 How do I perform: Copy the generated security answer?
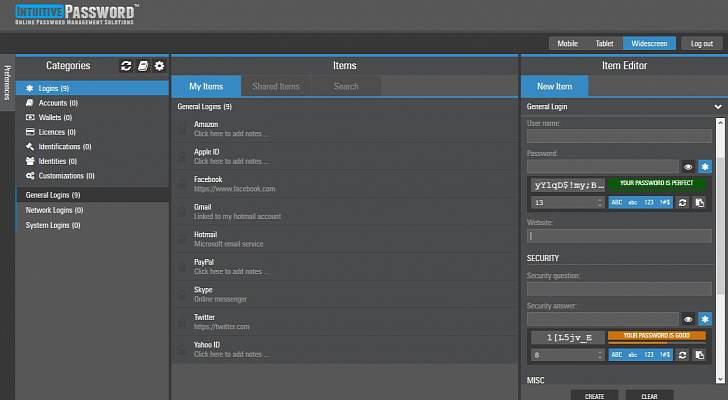[x=700, y=354]
